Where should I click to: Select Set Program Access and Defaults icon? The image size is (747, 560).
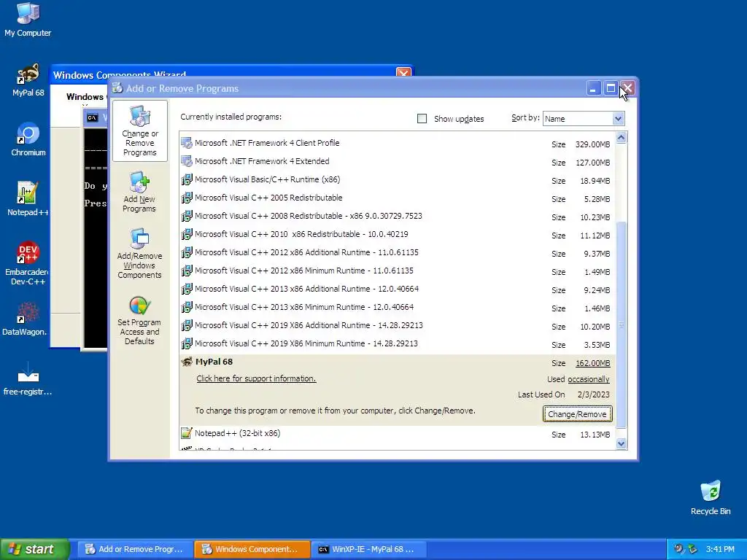click(139, 321)
